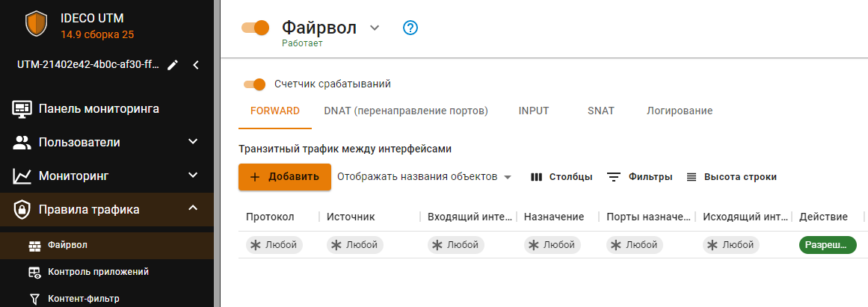868x307 pixels.
Task: Collapse the sidebar with the left chevron
Action: [196, 65]
